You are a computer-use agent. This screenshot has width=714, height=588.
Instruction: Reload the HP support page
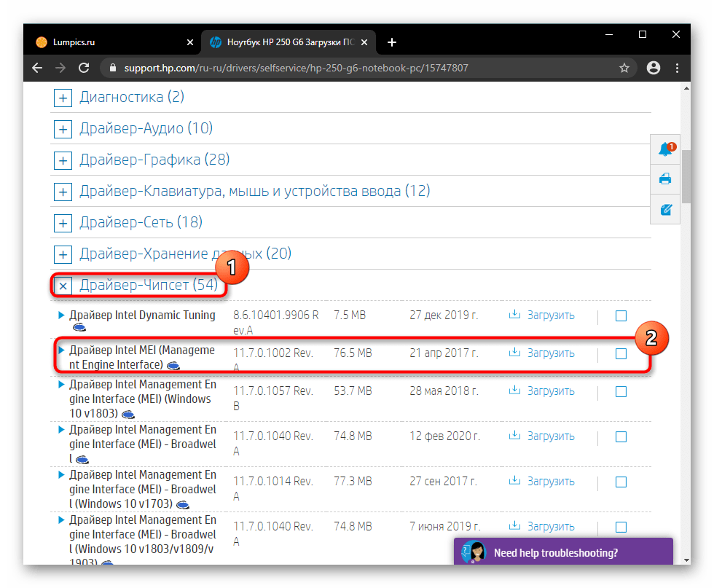[84, 68]
